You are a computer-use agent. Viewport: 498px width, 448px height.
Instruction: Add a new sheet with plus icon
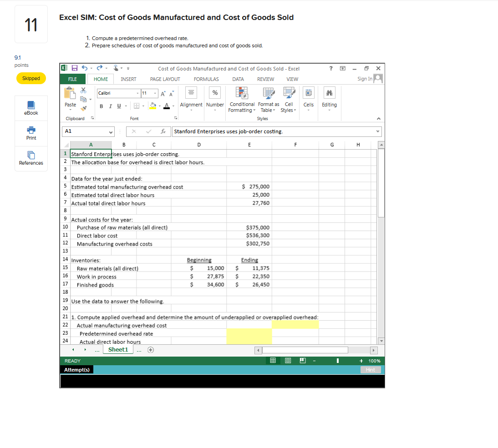click(151, 350)
